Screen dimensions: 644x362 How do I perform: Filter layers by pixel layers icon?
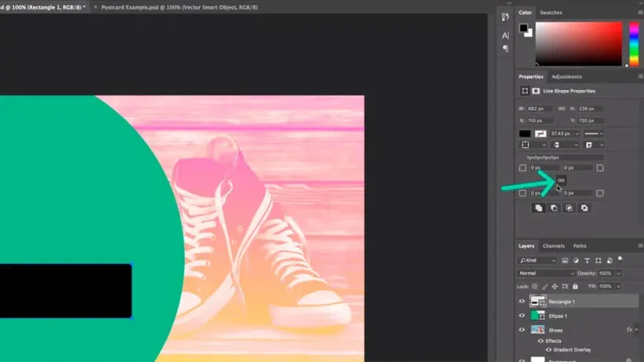point(565,261)
